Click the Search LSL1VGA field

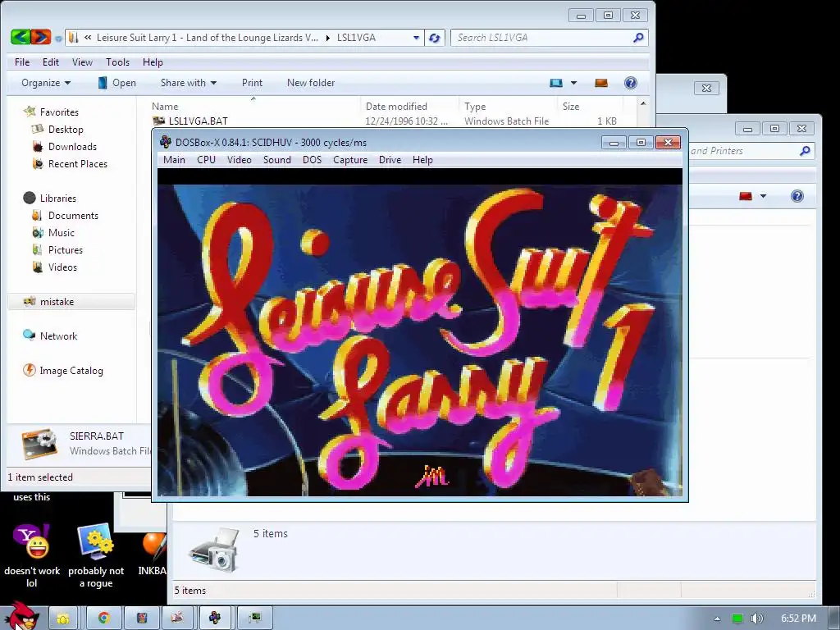pos(549,38)
